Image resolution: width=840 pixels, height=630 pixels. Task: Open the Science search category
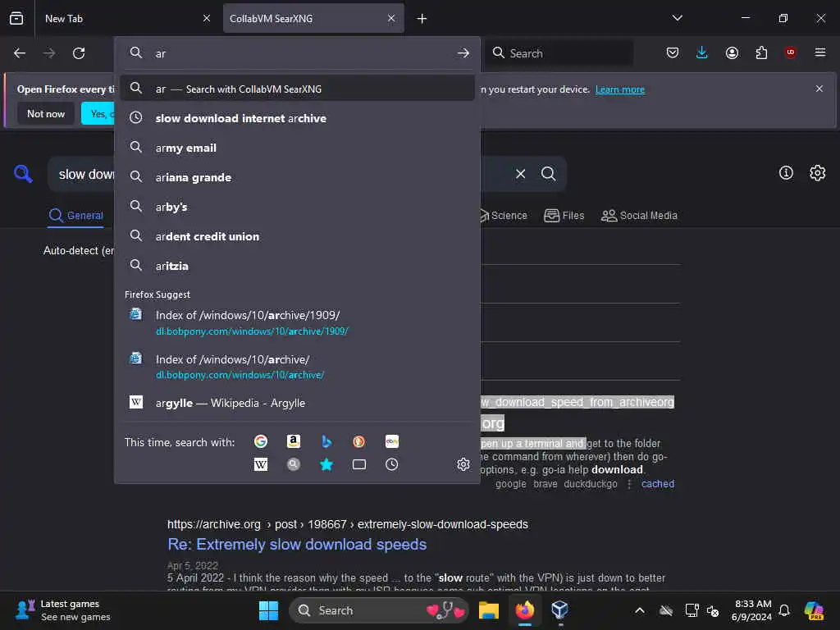503,216
